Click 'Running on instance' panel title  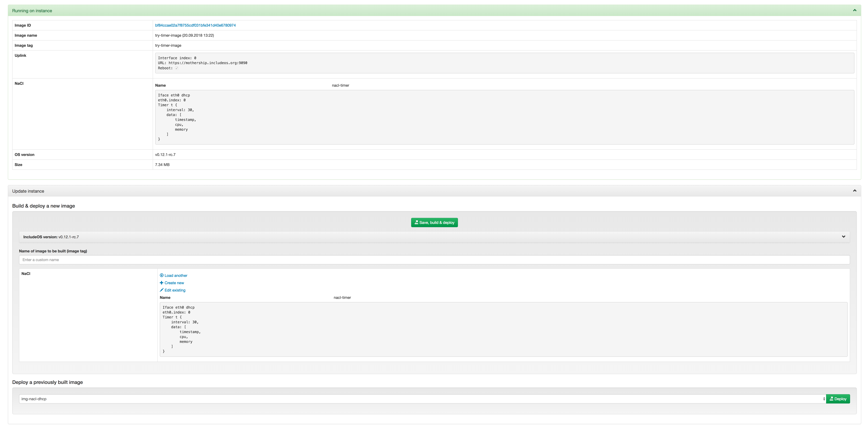(x=32, y=11)
